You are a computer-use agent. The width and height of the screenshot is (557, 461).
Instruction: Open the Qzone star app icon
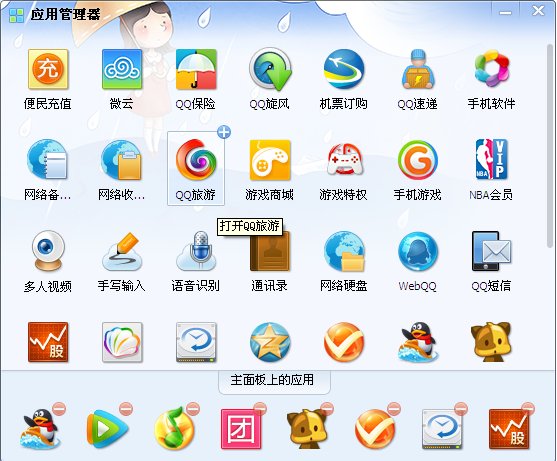coord(270,342)
